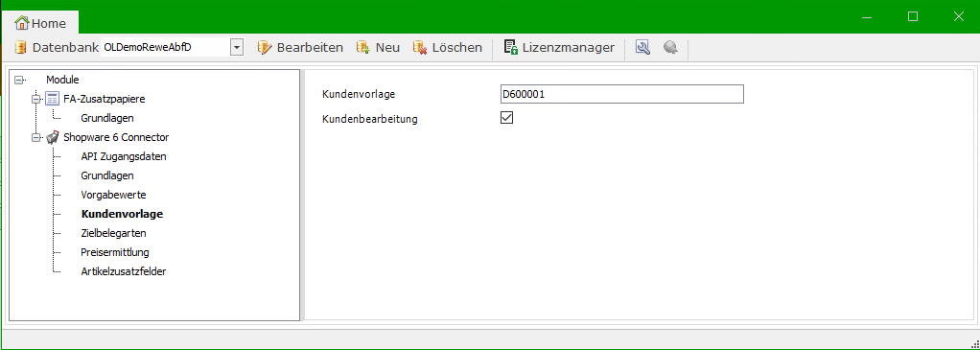Screen dimensions: 980x350
Task: Select the bold Kundenvorlage tree entry
Action: 122,214
